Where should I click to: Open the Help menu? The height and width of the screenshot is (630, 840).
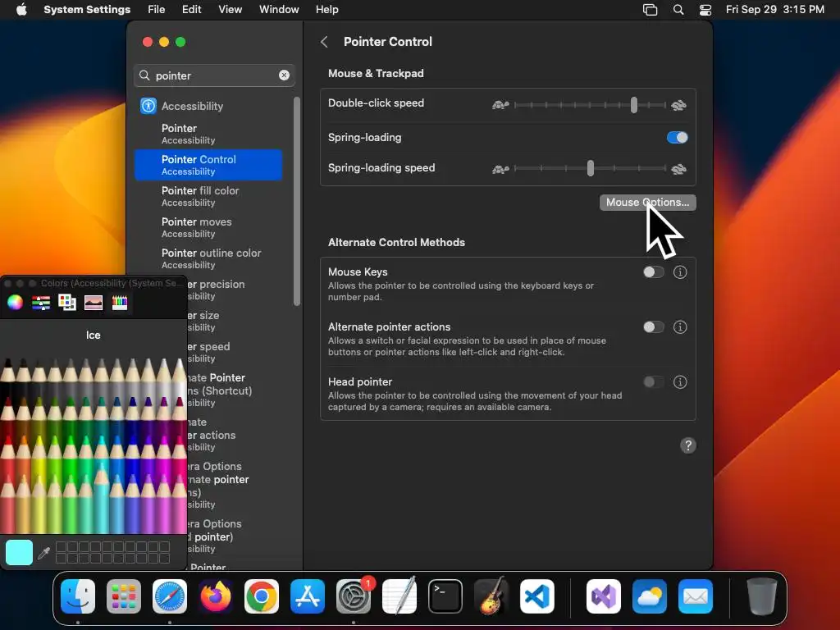326,10
